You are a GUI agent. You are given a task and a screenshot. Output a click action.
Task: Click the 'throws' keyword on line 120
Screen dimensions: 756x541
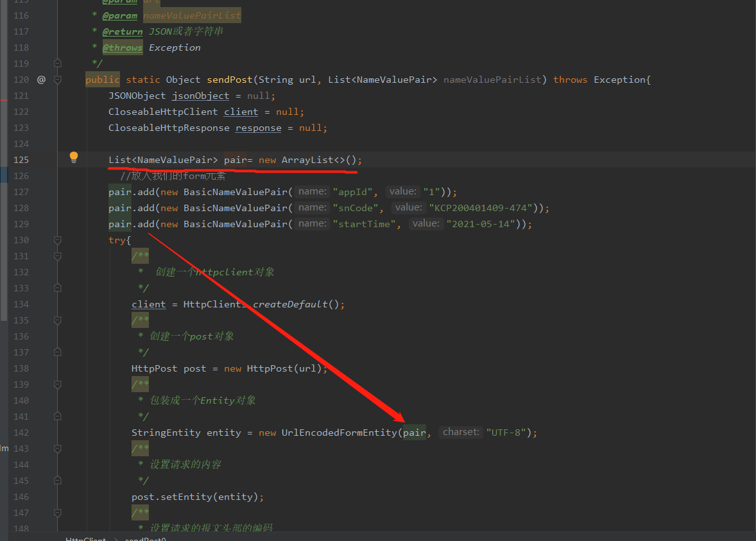pyautogui.click(x=571, y=80)
